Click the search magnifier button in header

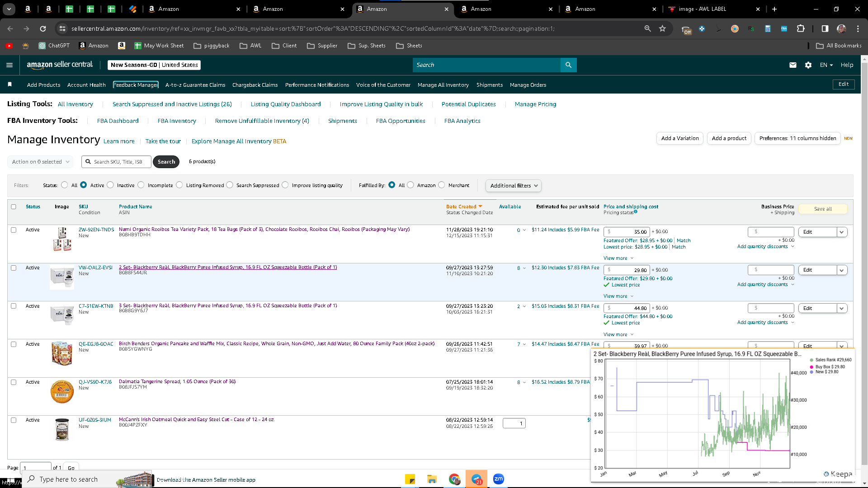(x=568, y=65)
